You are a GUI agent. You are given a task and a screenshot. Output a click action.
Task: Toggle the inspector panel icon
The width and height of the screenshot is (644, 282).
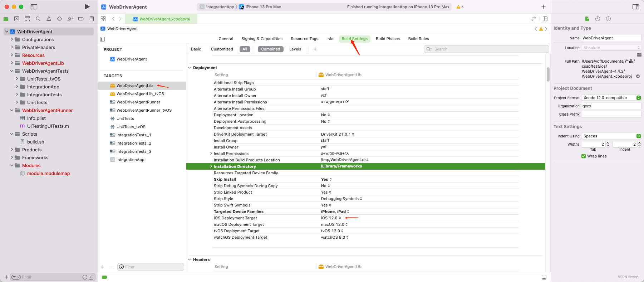click(x=635, y=6)
